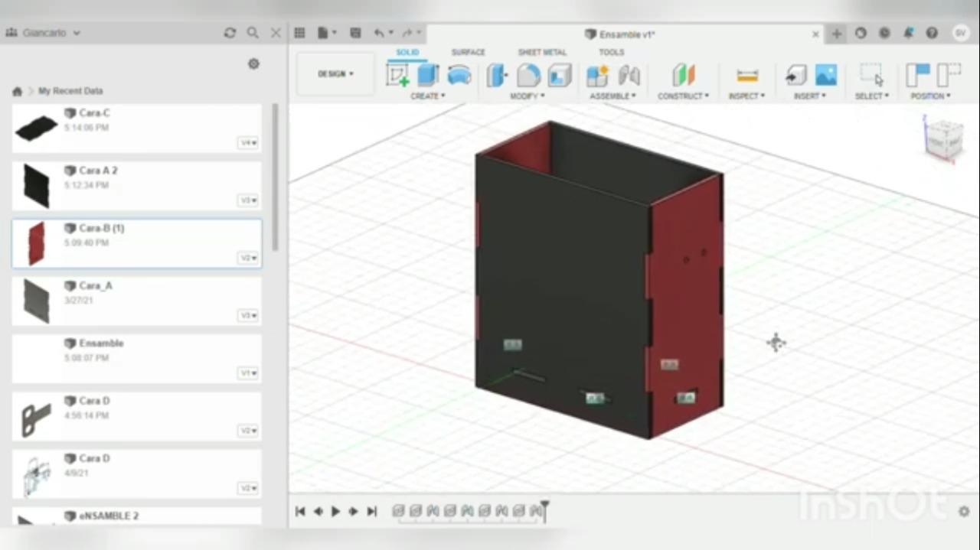Open job status clock icon

pyautogui.click(x=884, y=33)
